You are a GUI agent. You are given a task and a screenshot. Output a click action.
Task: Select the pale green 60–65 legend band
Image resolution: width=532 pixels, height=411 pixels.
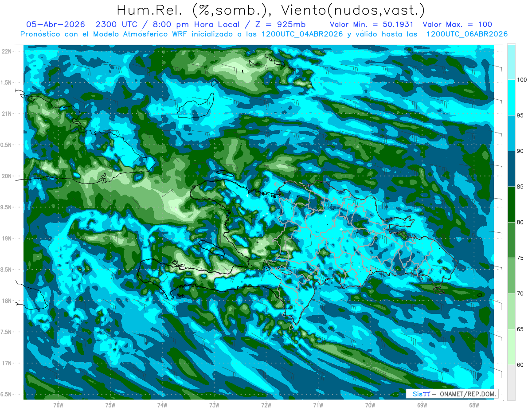[511, 347]
